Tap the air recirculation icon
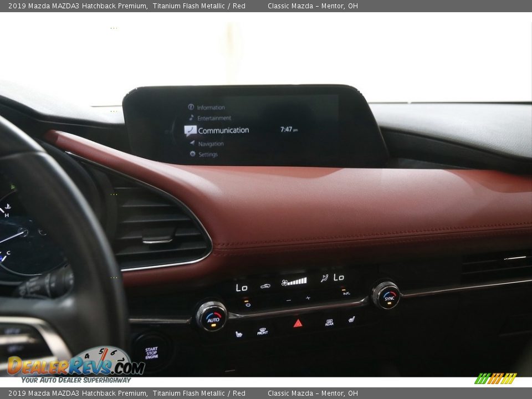This screenshot has width=532, height=399. pos(266,286)
